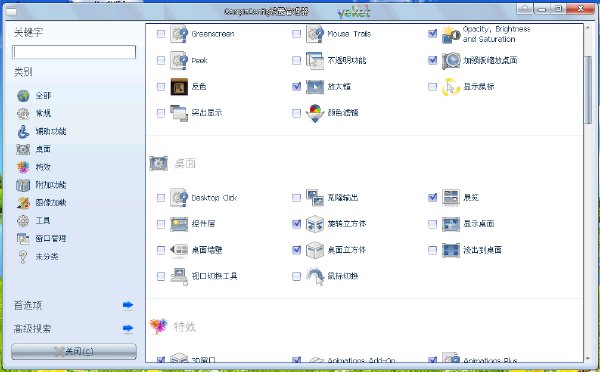Open the 放大镜 magnifier plugin icon
Screen dimensions: 600x372
(315, 86)
